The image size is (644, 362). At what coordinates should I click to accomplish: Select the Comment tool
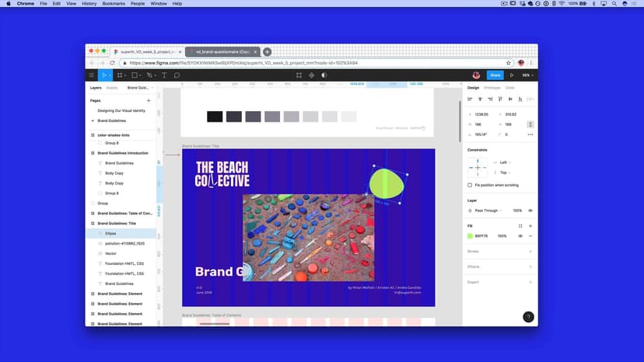[x=177, y=75]
